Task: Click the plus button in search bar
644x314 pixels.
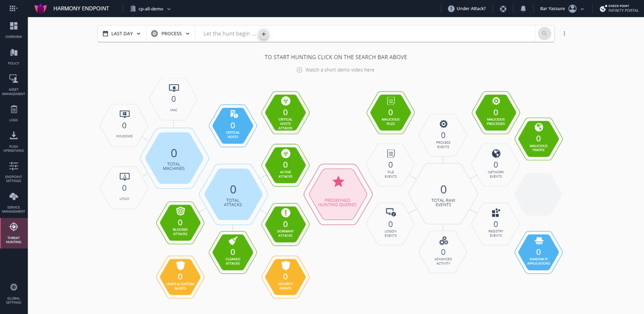Action: (263, 34)
